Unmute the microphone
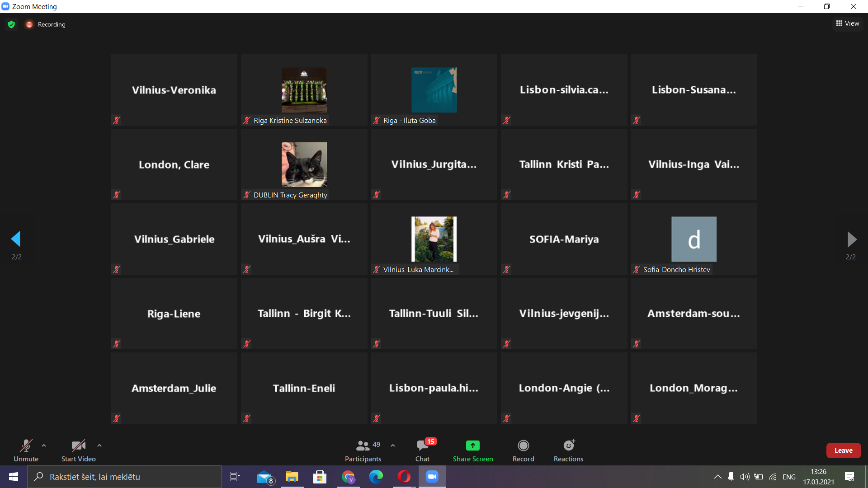The width and height of the screenshot is (868, 488). tap(26, 446)
